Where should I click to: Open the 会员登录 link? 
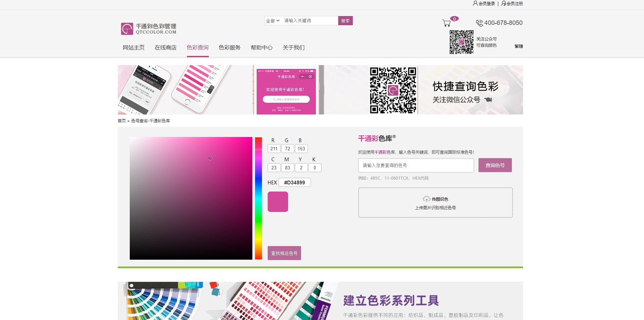point(487,4)
